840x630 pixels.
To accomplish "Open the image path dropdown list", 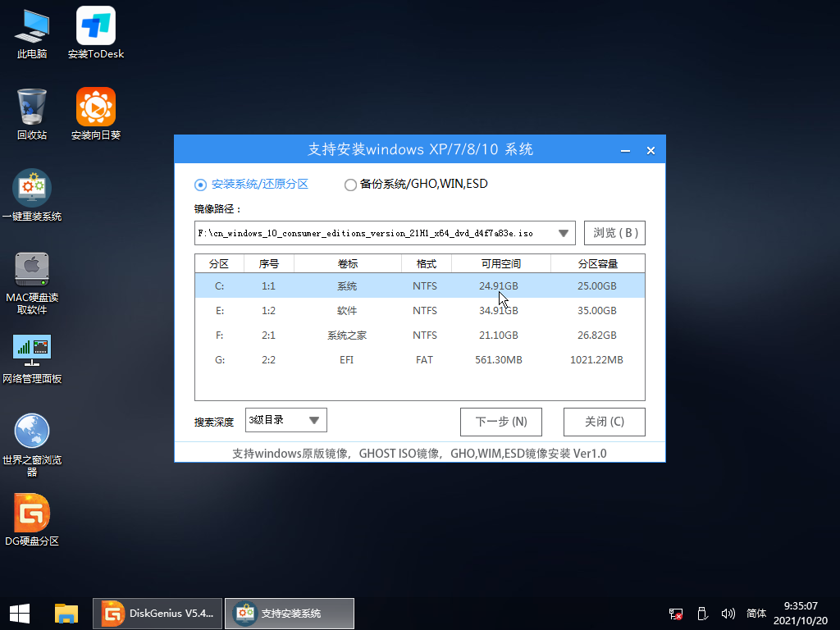I will [564, 233].
